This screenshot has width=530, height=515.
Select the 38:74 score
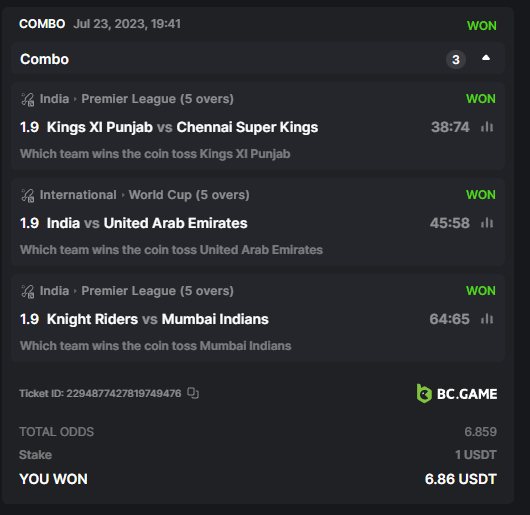[450, 127]
